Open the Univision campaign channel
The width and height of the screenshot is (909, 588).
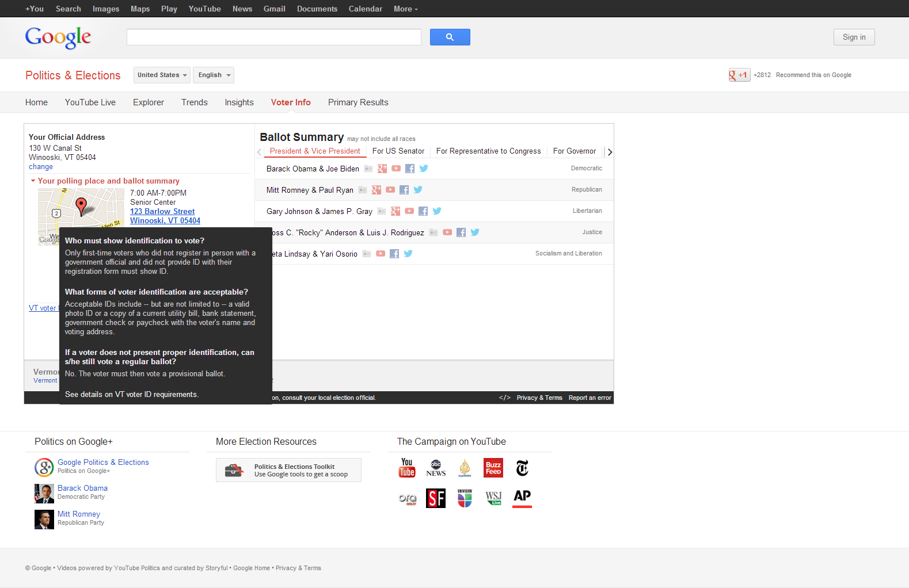[465, 498]
